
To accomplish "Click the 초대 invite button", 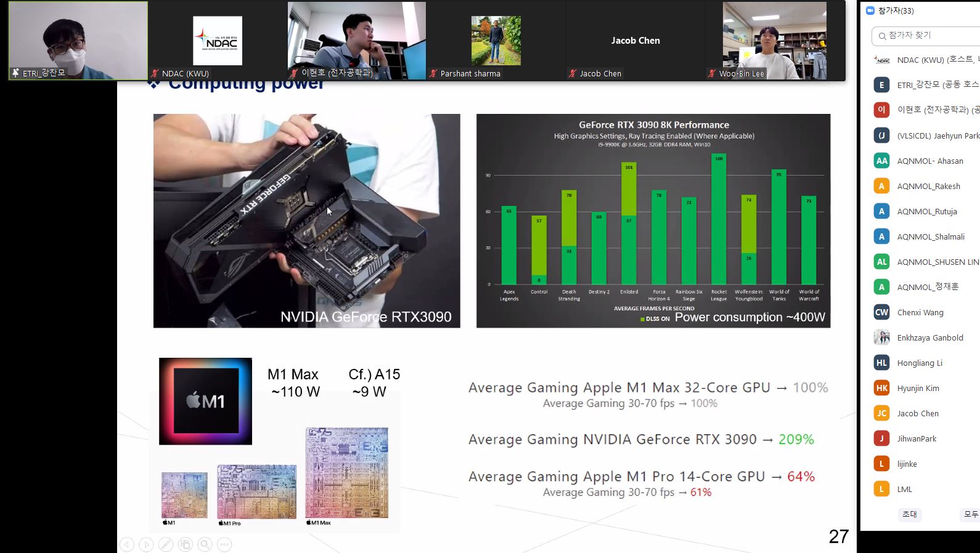I will click(910, 514).
